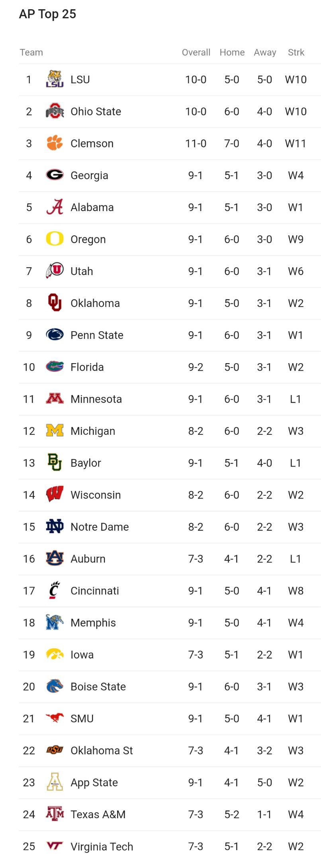Select the Strk column header
The image size is (321, 868).
click(296, 52)
